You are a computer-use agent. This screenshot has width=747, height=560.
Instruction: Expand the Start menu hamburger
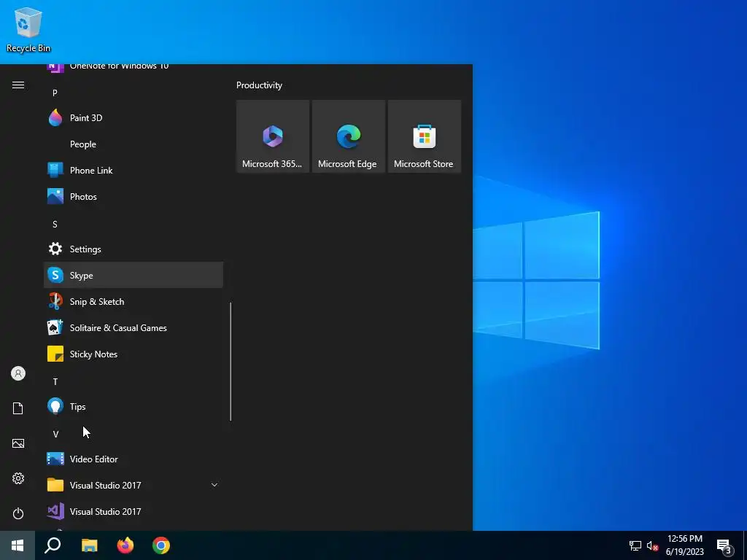pyautogui.click(x=18, y=85)
